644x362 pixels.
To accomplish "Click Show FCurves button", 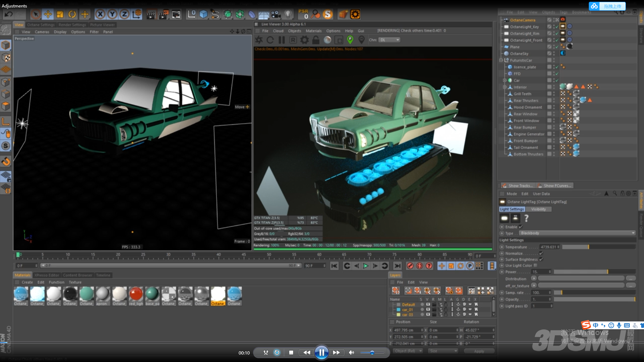I will tap(554, 185).
